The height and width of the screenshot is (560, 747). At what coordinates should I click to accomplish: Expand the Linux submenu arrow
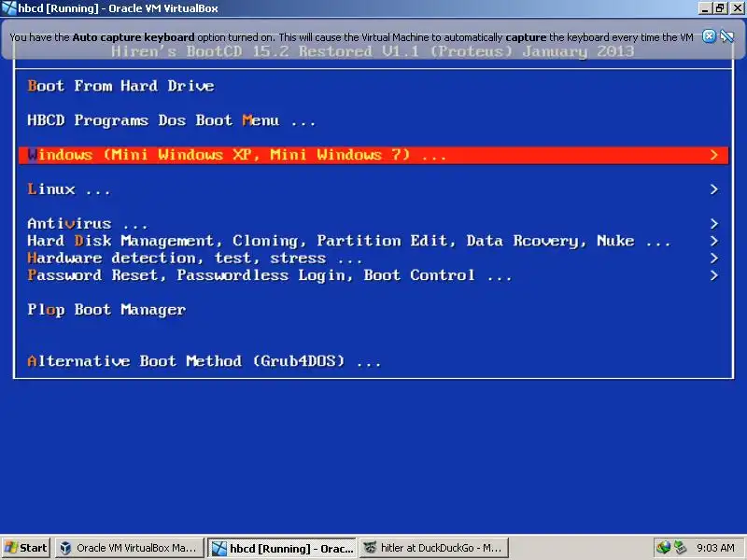(713, 189)
